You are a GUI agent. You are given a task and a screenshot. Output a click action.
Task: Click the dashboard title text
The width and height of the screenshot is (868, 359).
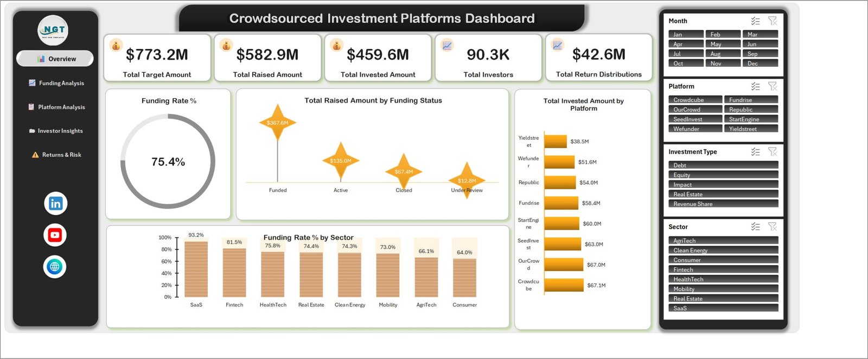pyautogui.click(x=382, y=18)
